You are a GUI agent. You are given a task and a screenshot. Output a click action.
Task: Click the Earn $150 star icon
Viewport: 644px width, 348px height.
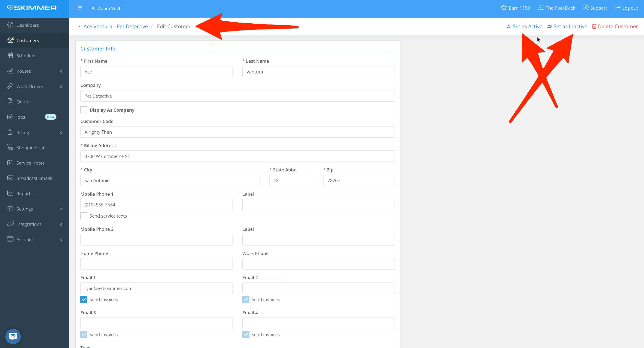pos(503,8)
